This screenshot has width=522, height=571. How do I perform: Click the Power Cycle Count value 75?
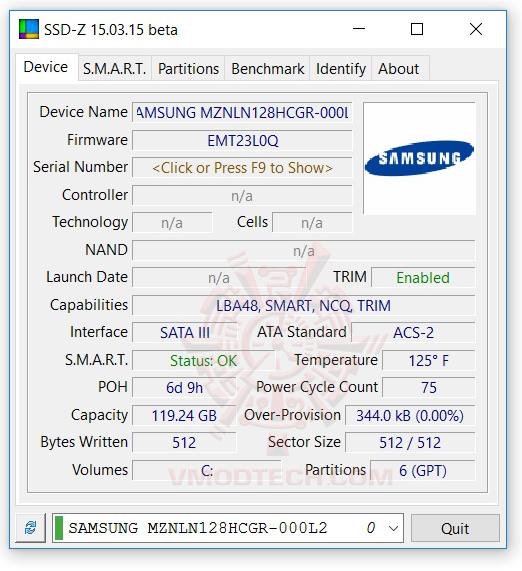(428, 388)
